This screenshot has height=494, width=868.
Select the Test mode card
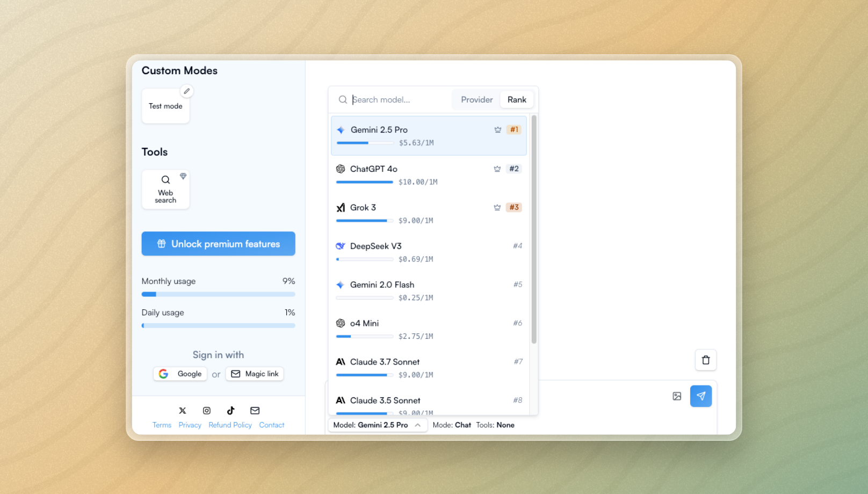[165, 106]
